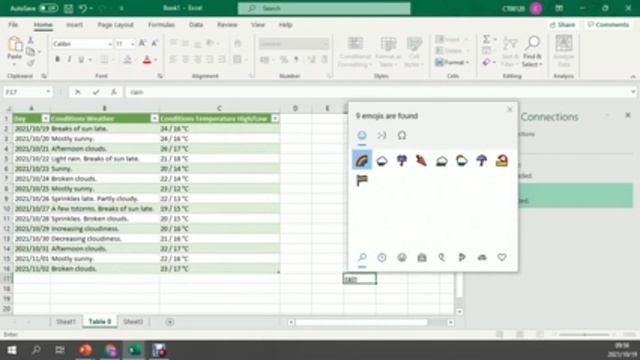The width and height of the screenshot is (640, 360).
Task: Click the Analyze Data button
Action: point(564,52)
